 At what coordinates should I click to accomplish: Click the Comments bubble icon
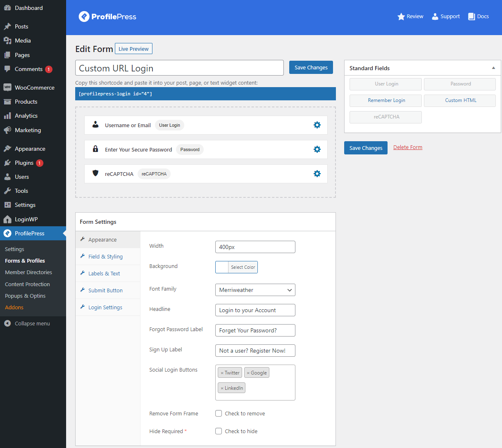pos(7,69)
